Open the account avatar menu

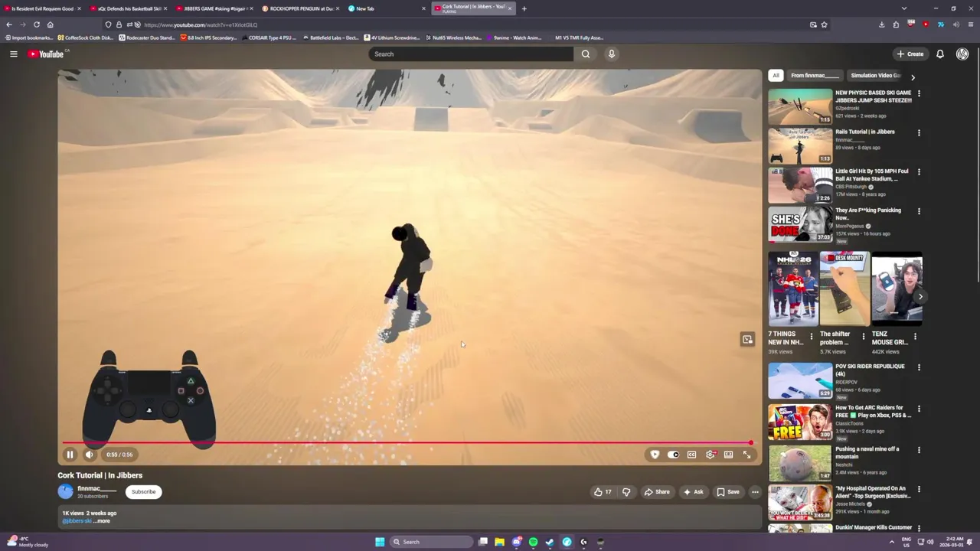(962, 54)
